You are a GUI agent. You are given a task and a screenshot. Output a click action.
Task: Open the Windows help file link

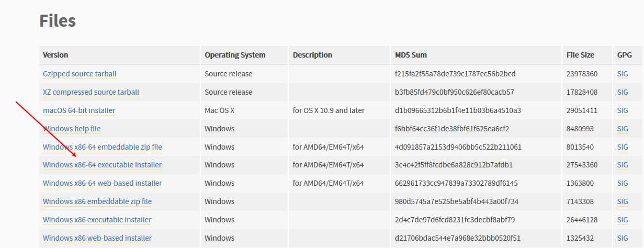[72, 129]
